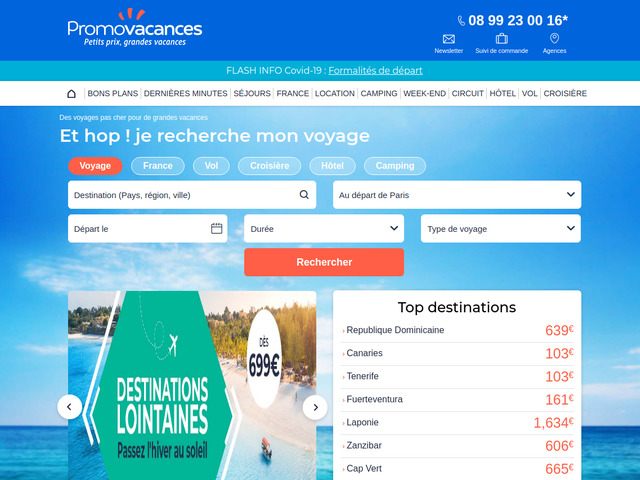Click the destination search magnifier icon
Image resolution: width=640 pixels, height=480 pixels.
pyautogui.click(x=304, y=195)
